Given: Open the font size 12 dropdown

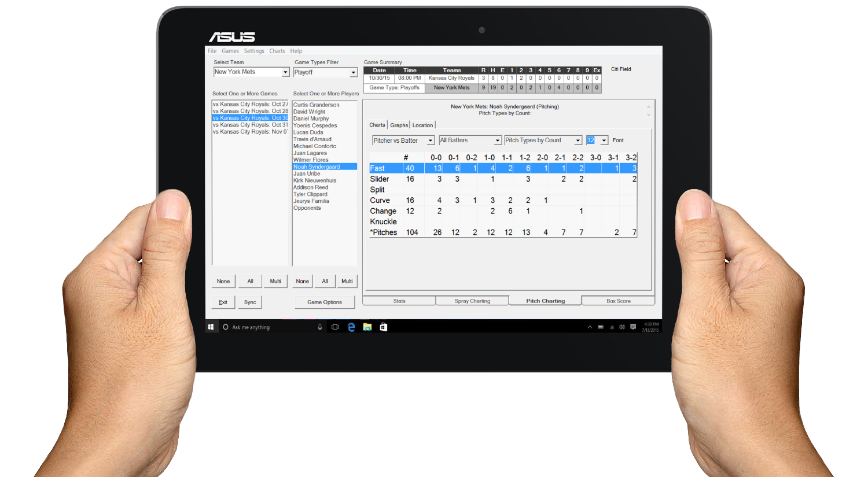Looking at the screenshot, I should point(604,140).
